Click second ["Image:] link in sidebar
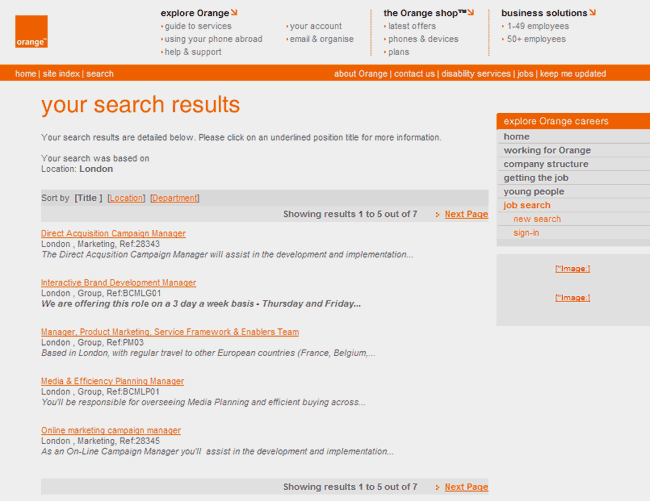The height and width of the screenshot is (501, 650). click(x=572, y=298)
